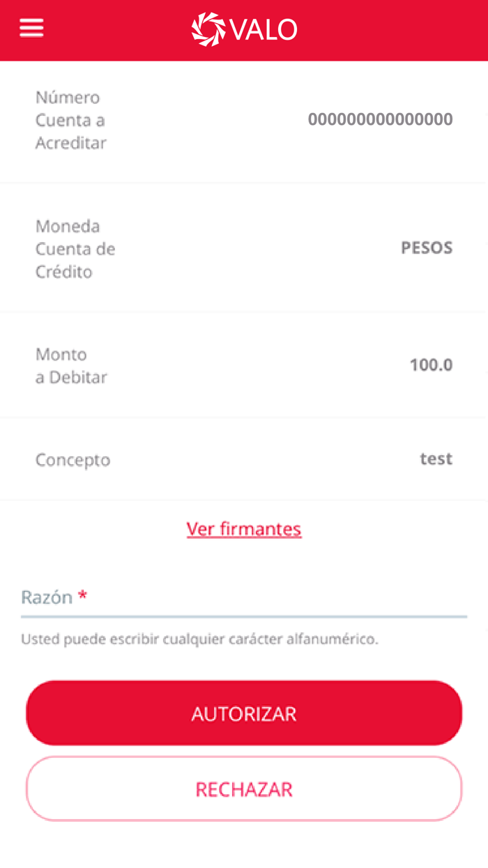
Task: Click the PESOS currency value
Action: (x=427, y=248)
